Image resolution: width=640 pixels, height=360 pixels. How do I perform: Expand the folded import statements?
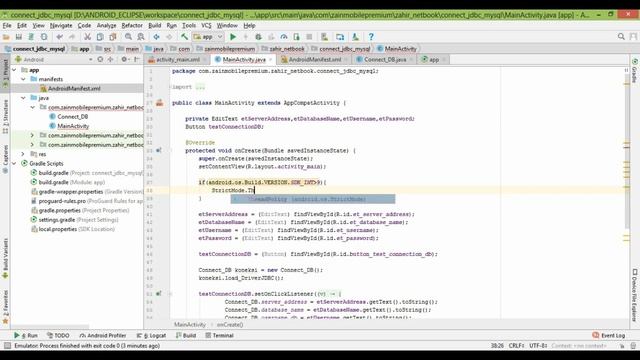(200, 87)
